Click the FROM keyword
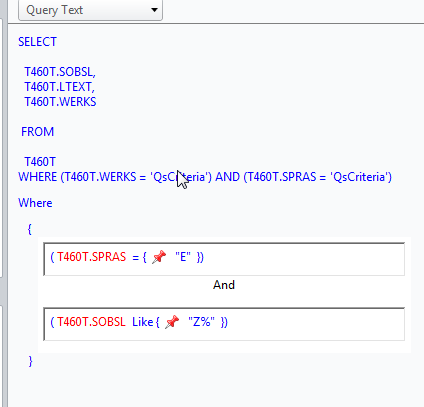Image resolution: width=424 pixels, height=407 pixels. tap(37, 132)
